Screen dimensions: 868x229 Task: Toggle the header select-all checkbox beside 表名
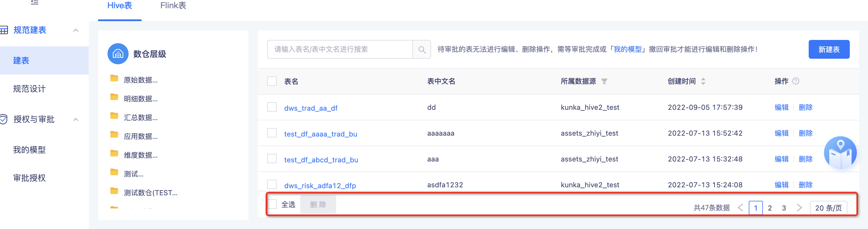[272, 81]
